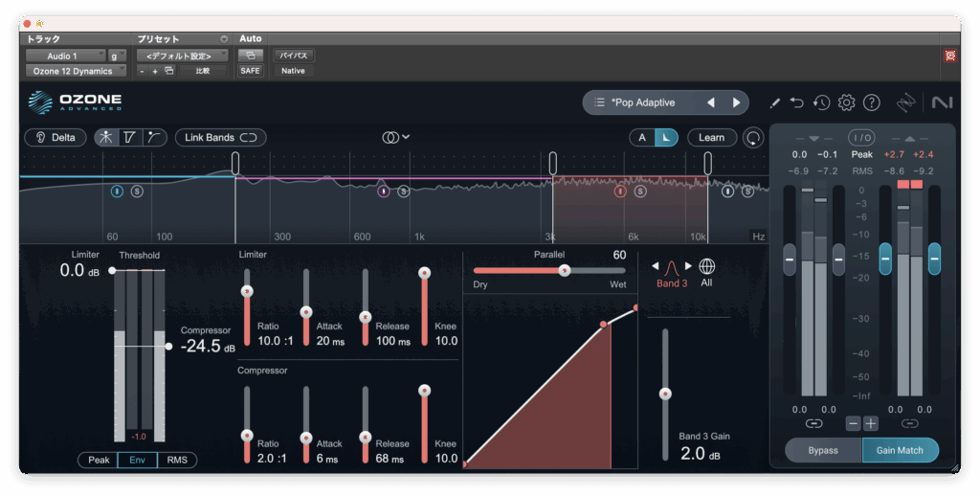Select the All bands globe icon
This screenshot has height=496, width=980.
click(x=706, y=266)
